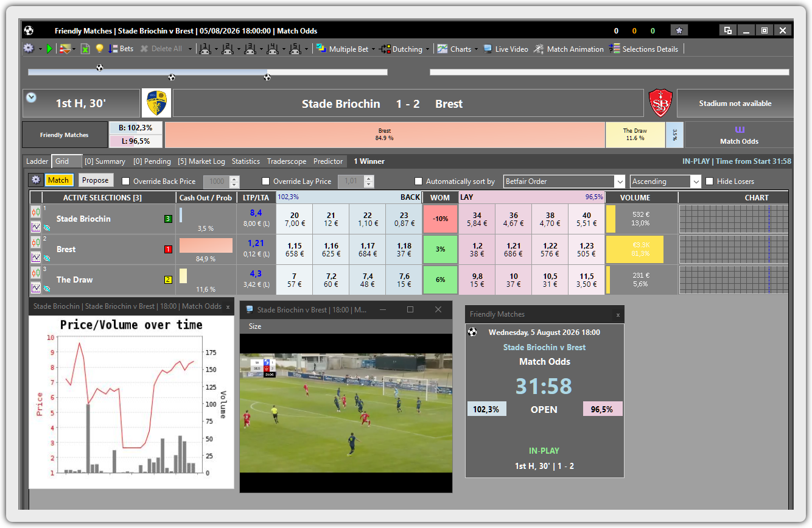Open Charts from the toolbar
The image size is (812, 528).
point(454,49)
